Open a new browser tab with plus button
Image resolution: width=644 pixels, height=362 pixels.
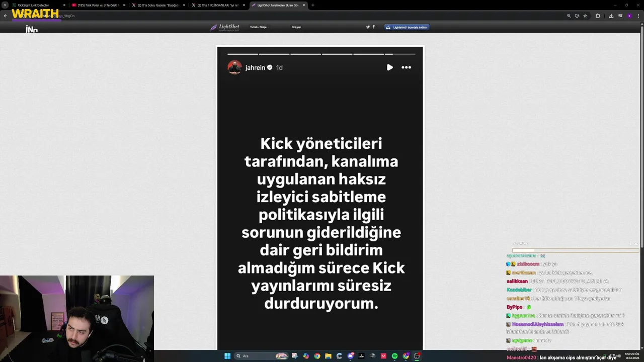(x=313, y=5)
